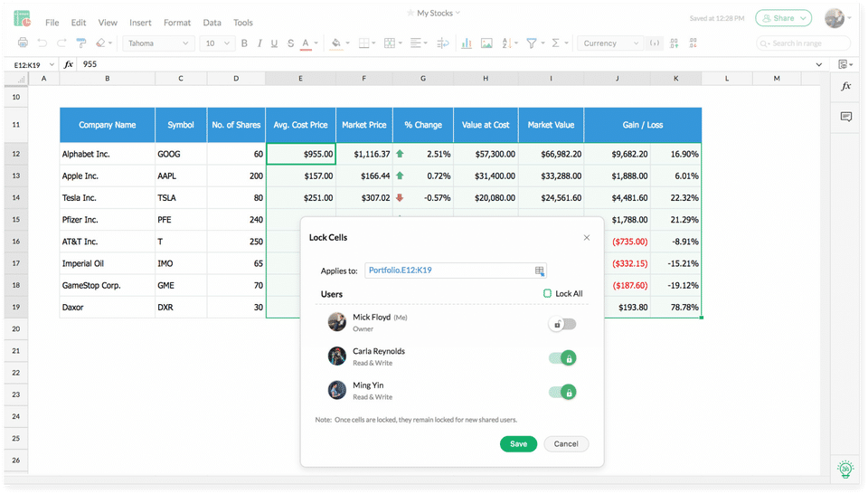This screenshot has width=868, height=494.
Task: Click the Sort A-Z icon
Action: pyautogui.click(x=506, y=43)
